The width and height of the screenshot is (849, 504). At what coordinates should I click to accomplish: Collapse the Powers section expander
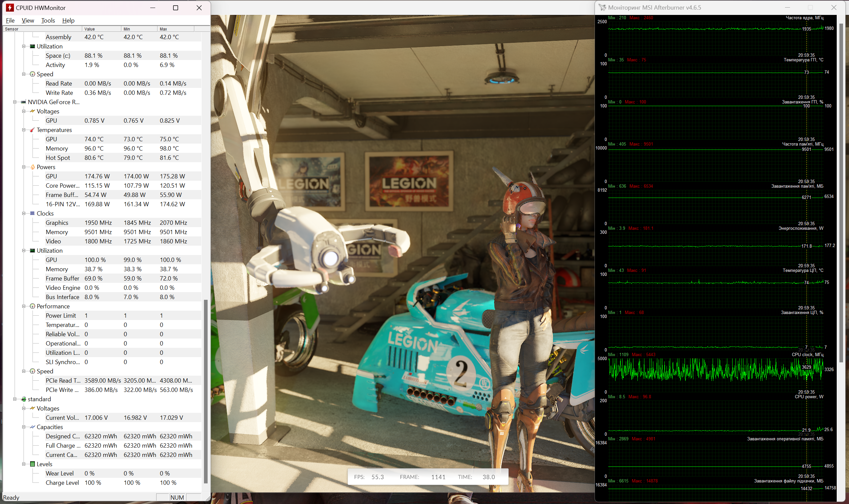pyautogui.click(x=24, y=167)
